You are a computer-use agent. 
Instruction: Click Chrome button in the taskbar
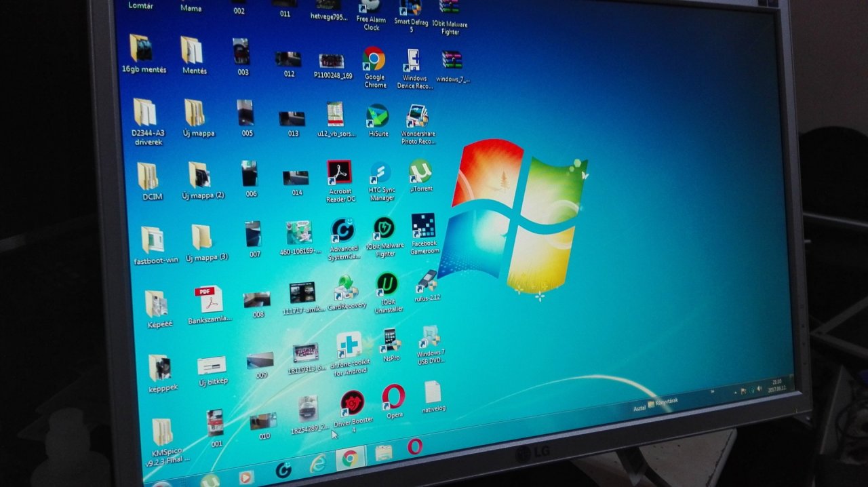[349, 459]
